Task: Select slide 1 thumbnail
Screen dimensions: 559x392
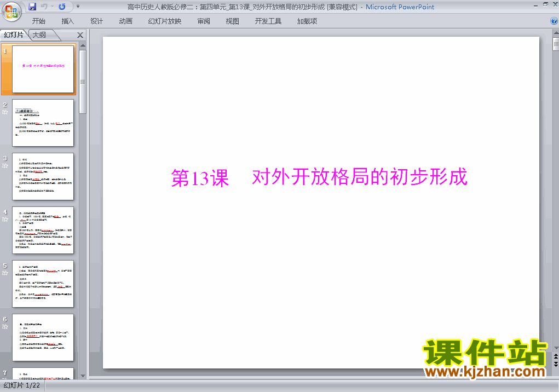Action: [x=43, y=69]
